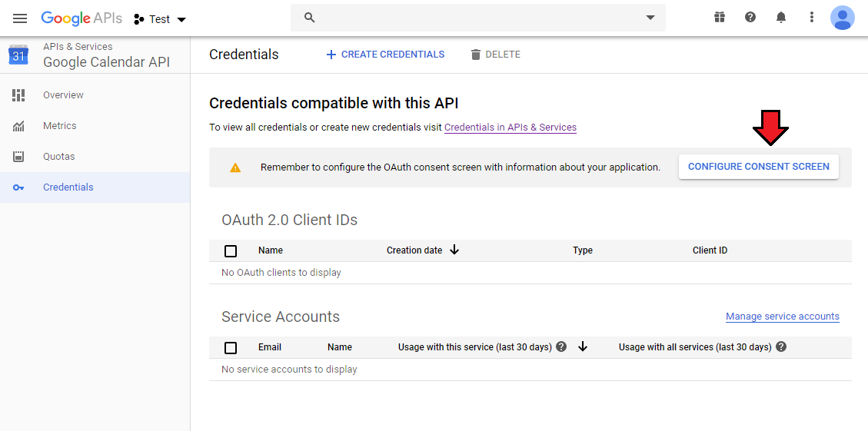The width and height of the screenshot is (868, 431).
Task: Click the Overview dashboard icon
Action: point(18,95)
